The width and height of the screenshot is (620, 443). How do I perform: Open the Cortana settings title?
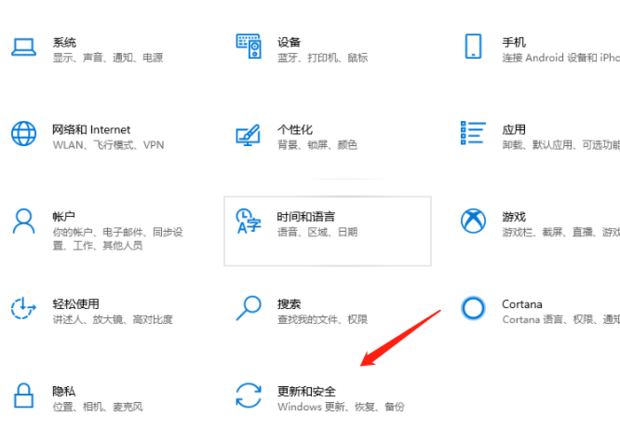coord(522,304)
